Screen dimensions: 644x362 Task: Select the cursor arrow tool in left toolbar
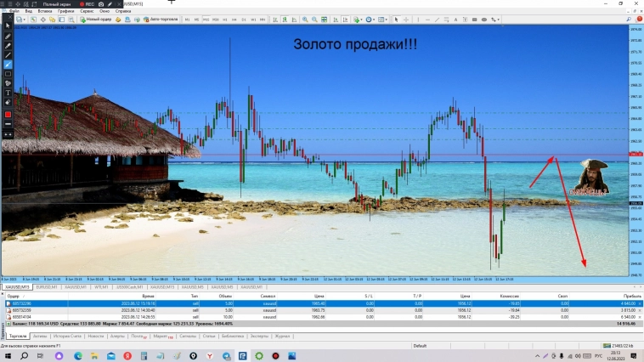(8, 25)
